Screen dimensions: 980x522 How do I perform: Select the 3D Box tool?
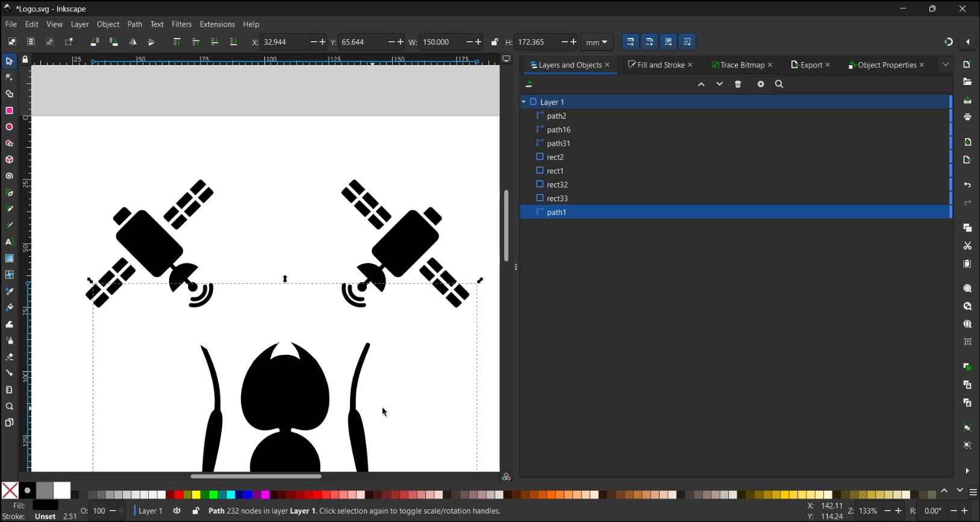pyautogui.click(x=9, y=160)
